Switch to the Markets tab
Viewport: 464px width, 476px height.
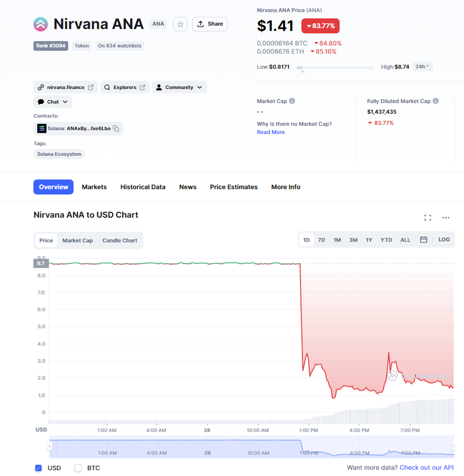coord(94,187)
